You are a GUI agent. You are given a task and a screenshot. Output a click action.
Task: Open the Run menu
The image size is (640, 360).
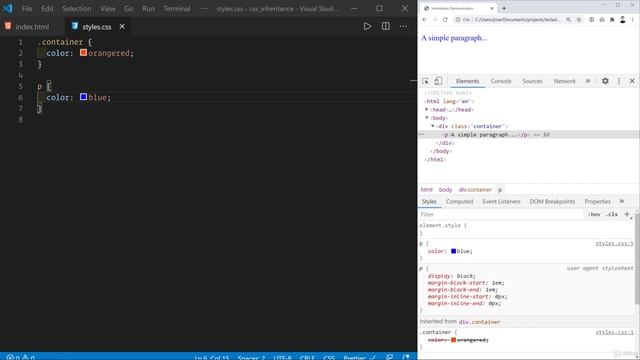148,9
